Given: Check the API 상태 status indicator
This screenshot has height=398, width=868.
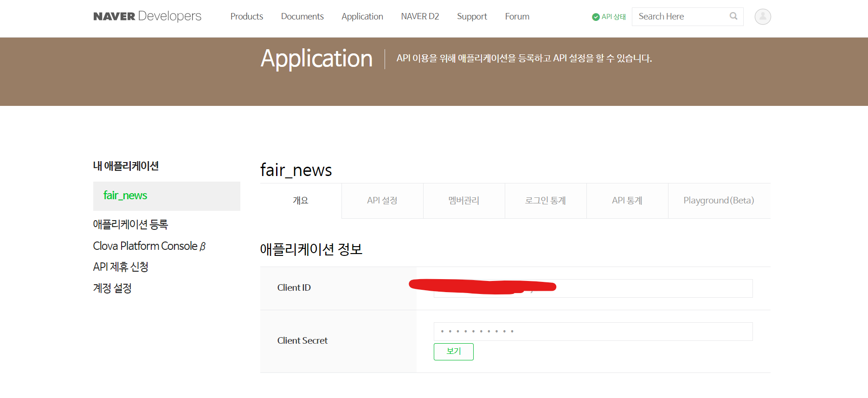Looking at the screenshot, I should tap(609, 17).
